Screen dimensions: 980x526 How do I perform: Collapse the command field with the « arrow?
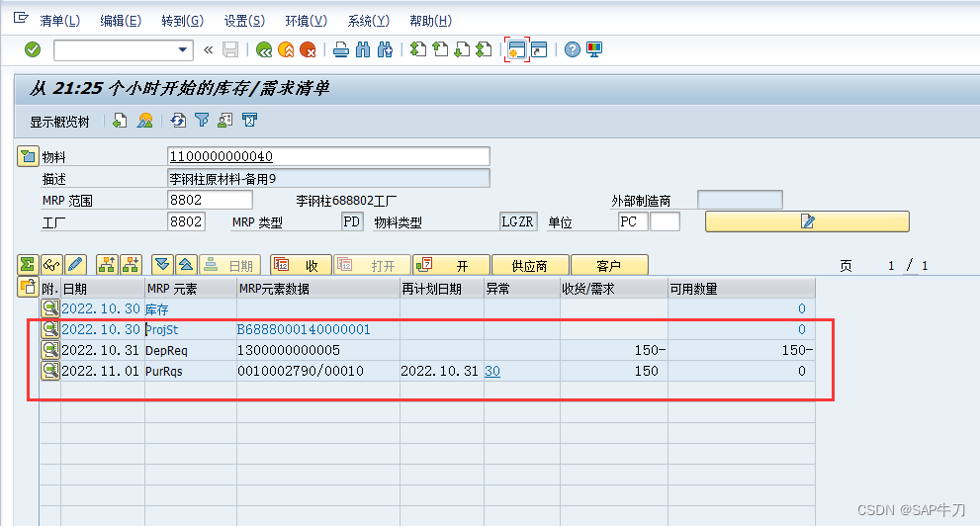coord(208,49)
